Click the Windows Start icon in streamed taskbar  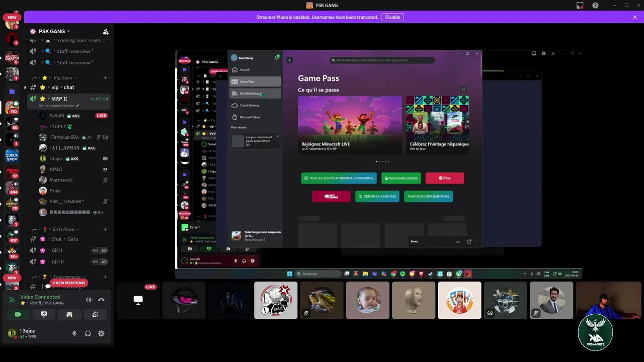pyautogui.click(x=289, y=274)
